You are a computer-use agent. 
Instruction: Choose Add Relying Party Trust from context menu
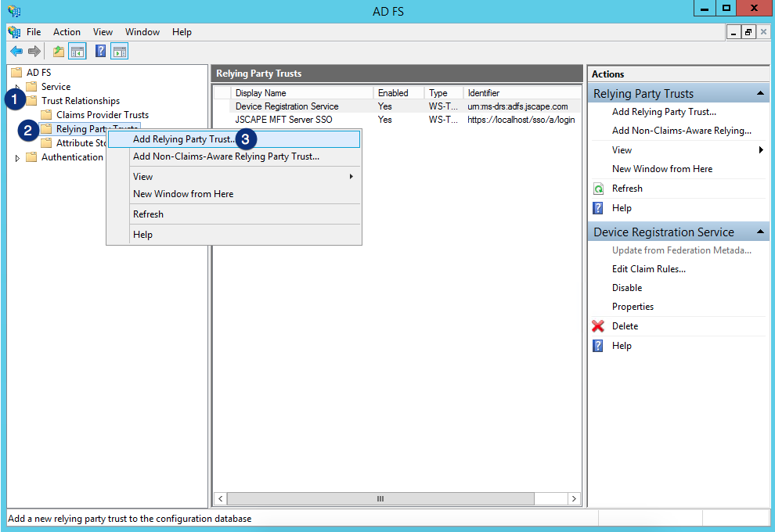[183, 139]
